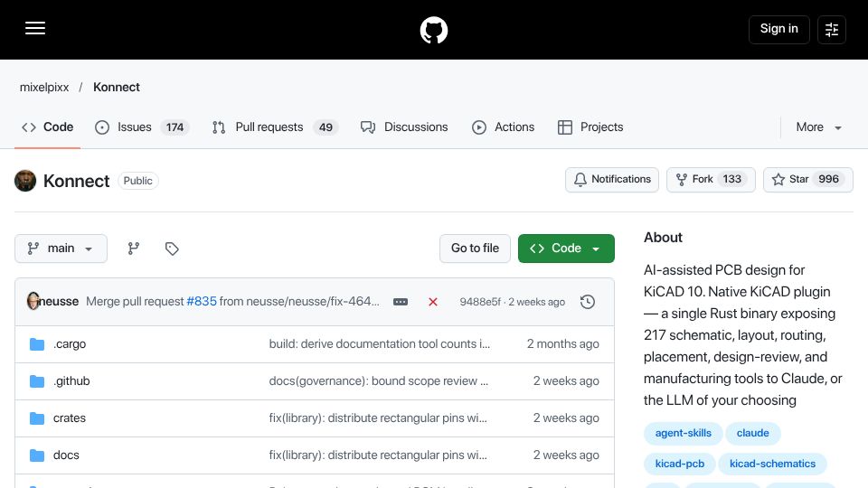Open the crates folder
The width and height of the screenshot is (868, 488).
(x=70, y=418)
